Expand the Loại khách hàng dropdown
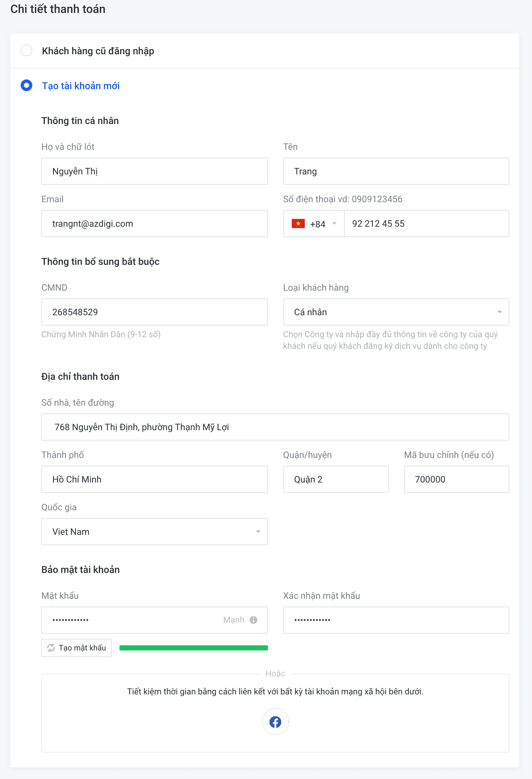Image resolution: width=532 pixels, height=779 pixels. [x=396, y=312]
